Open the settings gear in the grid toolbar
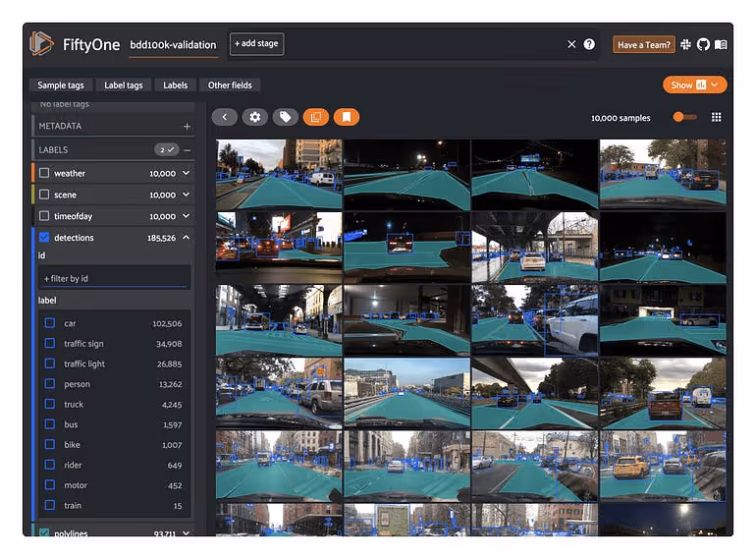The width and height of the screenshot is (756, 559). point(255,117)
